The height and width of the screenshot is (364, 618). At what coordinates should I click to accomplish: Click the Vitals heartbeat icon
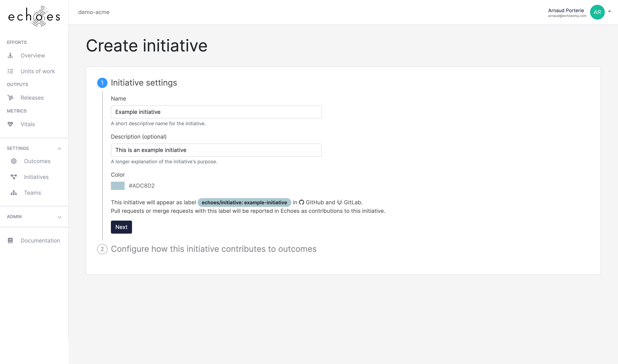(10, 124)
